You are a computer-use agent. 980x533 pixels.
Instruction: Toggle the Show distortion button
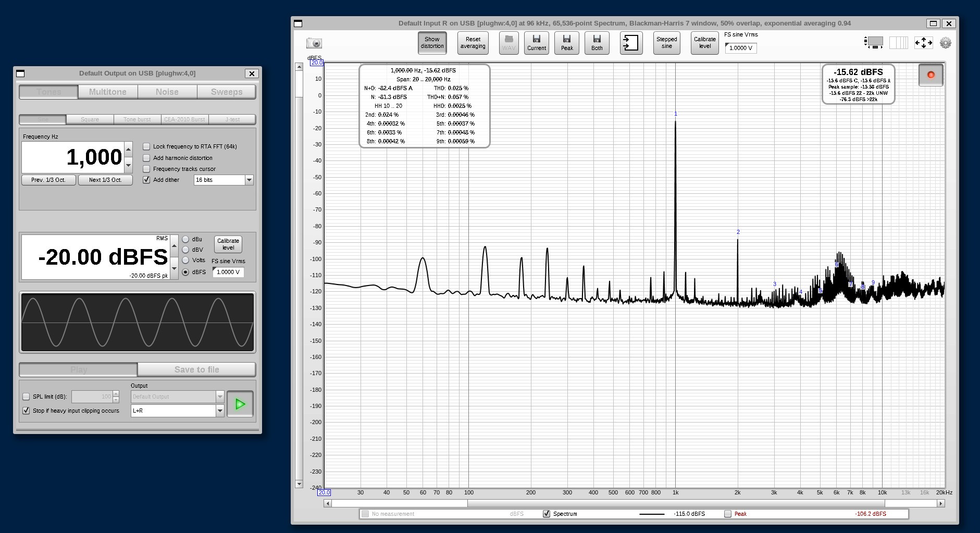click(432, 43)
